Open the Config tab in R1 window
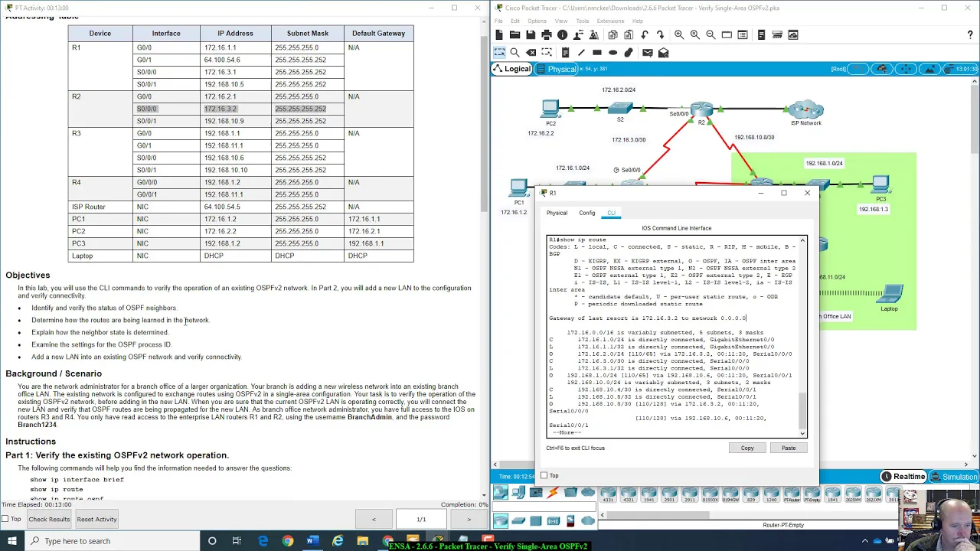This screenshot has height=551, width=980. pyautogui.click(x=587, y=213)
